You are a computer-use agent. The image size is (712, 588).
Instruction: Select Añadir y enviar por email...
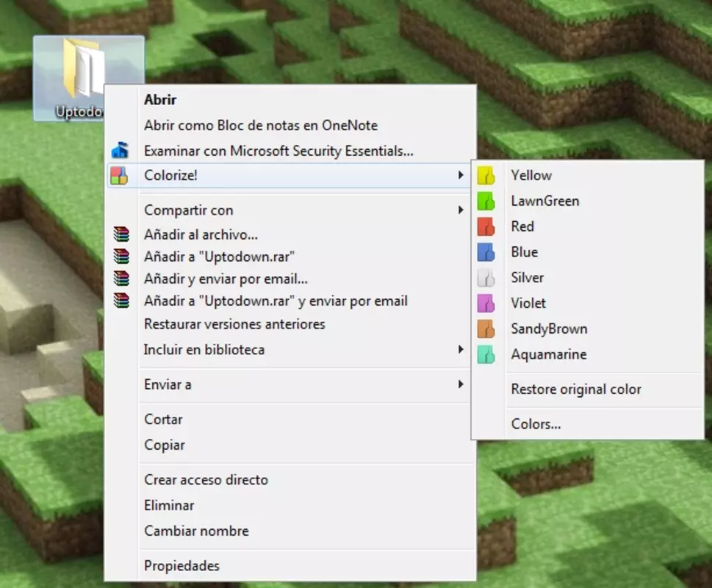(226, 279)
